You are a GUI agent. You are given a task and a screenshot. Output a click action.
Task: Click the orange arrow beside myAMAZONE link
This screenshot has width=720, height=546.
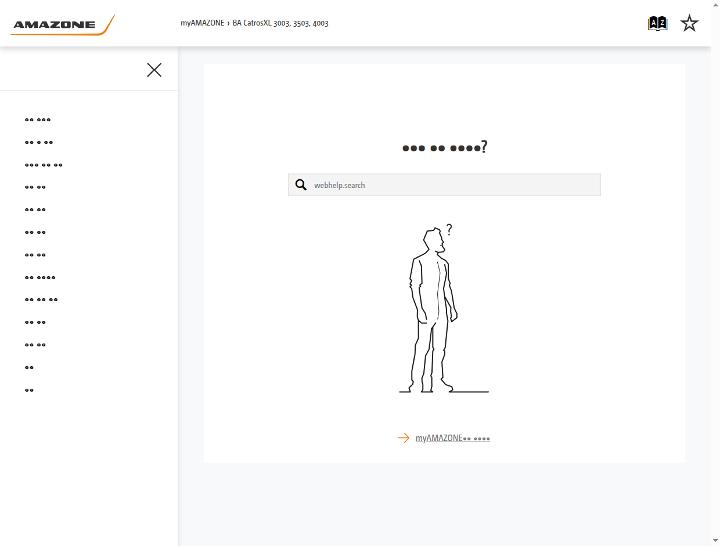point(403,438)
